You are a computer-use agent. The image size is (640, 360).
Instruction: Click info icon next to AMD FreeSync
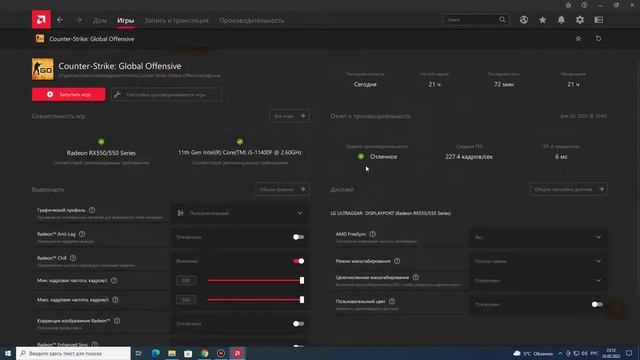(373, 234)
